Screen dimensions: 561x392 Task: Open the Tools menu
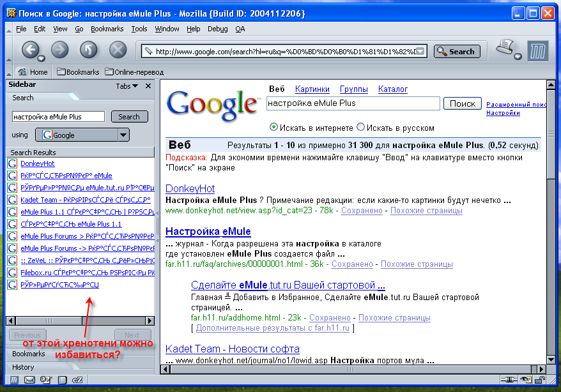pyautogui.click(x=139, y=29)
